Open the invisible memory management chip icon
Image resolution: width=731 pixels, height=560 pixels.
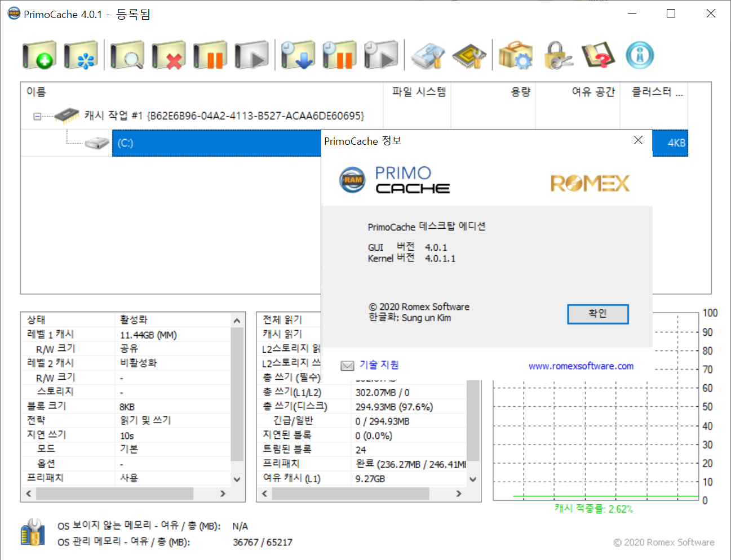pos(469,55)
